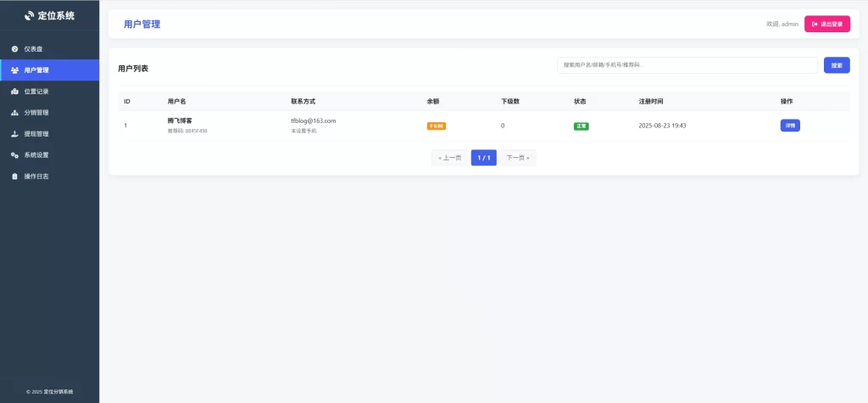The height and width of the screenshot is (403, 868).
Task: Click the green 正常 status badge
Action: click(581, 126)
